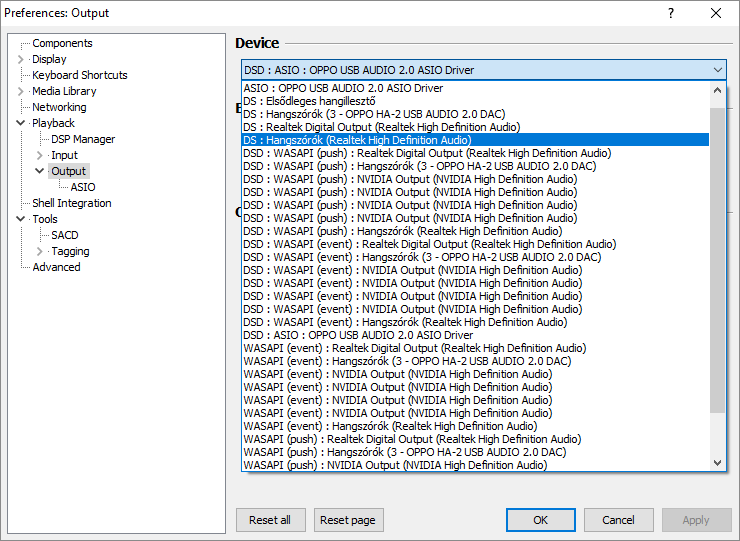The width and height of the screenshot is (740, 541).
Task: Choose entry starting 'WASAPI (push) : Realtek Digital Output'
Action: click(475, 440)
